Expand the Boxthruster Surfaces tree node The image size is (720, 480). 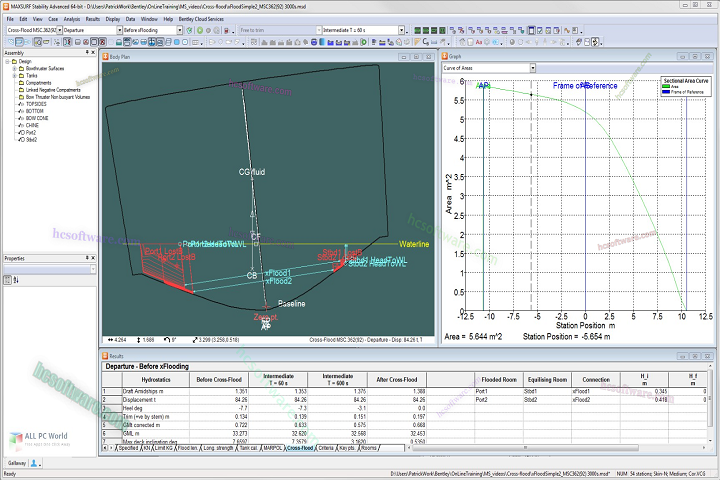pos(14,68)
